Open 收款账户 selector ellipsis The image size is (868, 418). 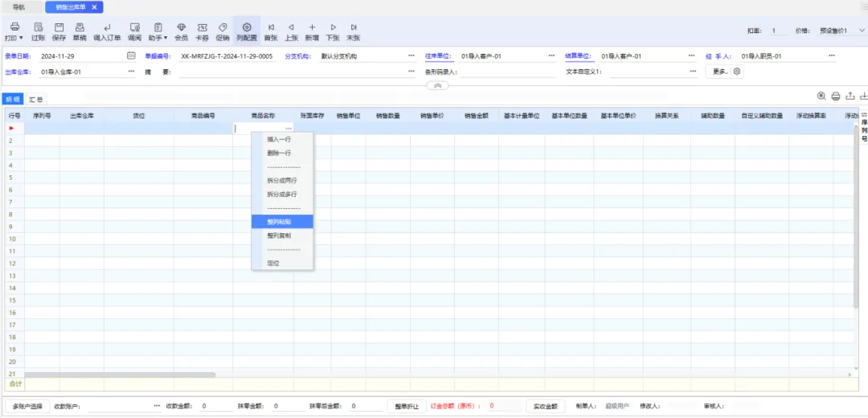click(x=158, y=407)
